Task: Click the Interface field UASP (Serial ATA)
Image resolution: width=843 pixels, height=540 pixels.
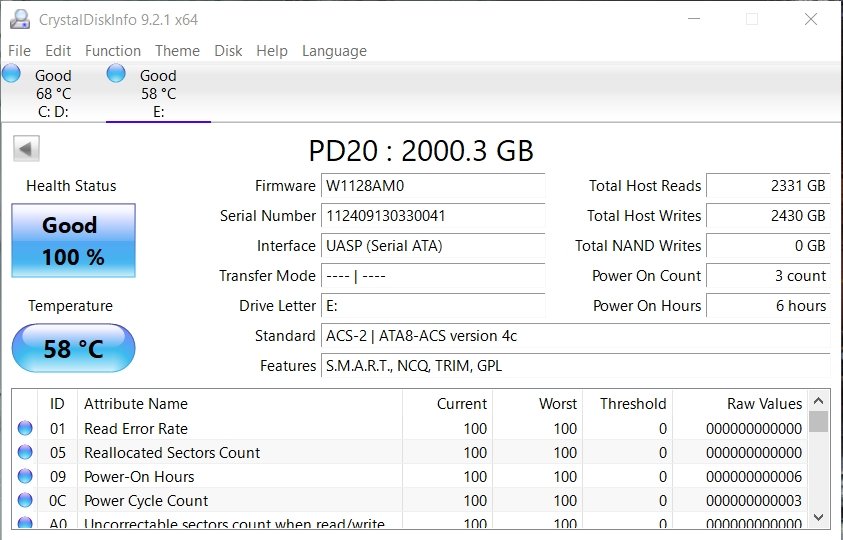Action: click(x=433, y=246)
